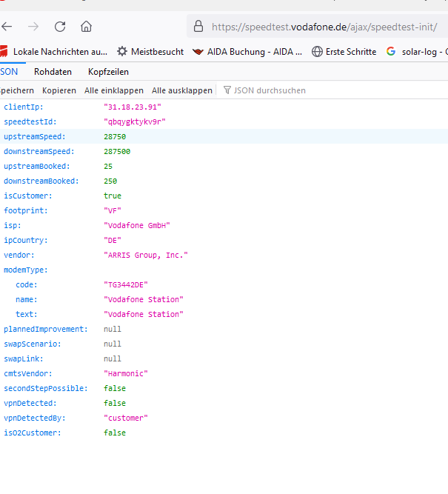Click the forward navigation arrow
The image size is (448, 494).
(x=33, y=27)
